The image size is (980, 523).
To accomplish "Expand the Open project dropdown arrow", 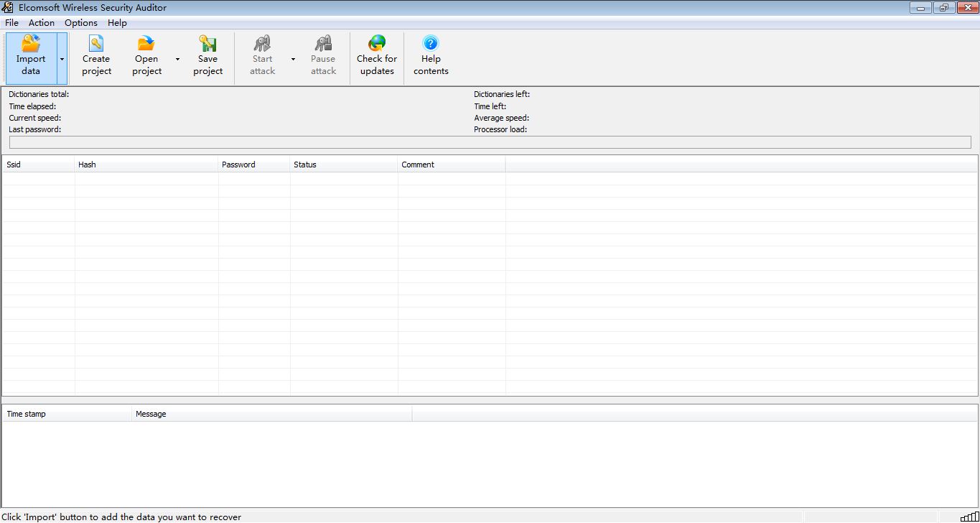I will [177, 59].
